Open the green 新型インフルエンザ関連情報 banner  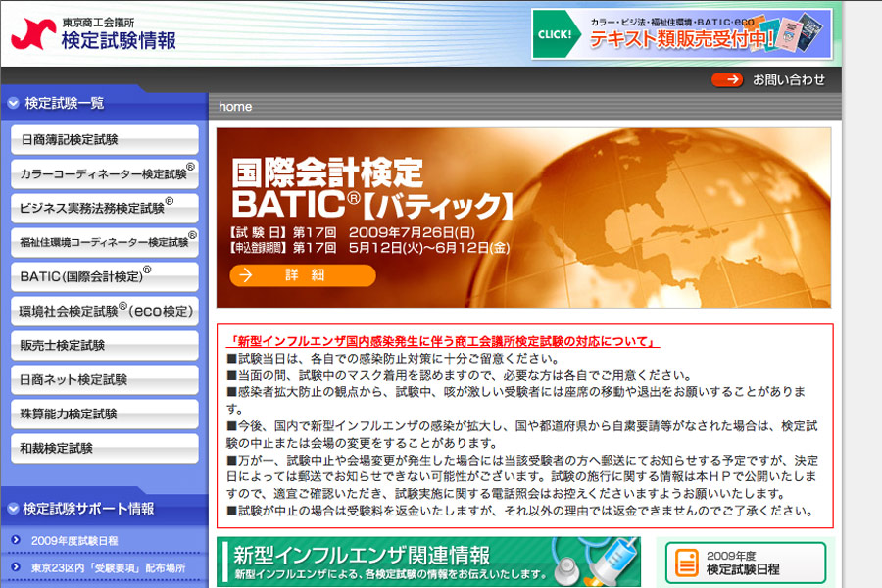pyautogui.click(x=428, y=562)
